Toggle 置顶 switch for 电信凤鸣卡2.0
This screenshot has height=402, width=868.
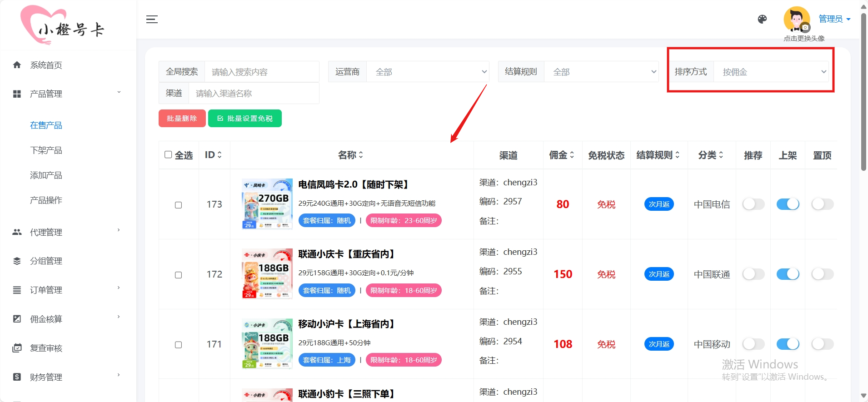point(822,204)
